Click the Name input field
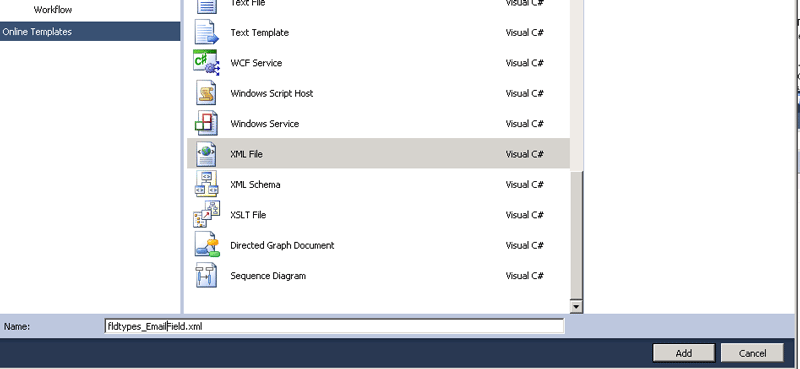 pos(334,327)
